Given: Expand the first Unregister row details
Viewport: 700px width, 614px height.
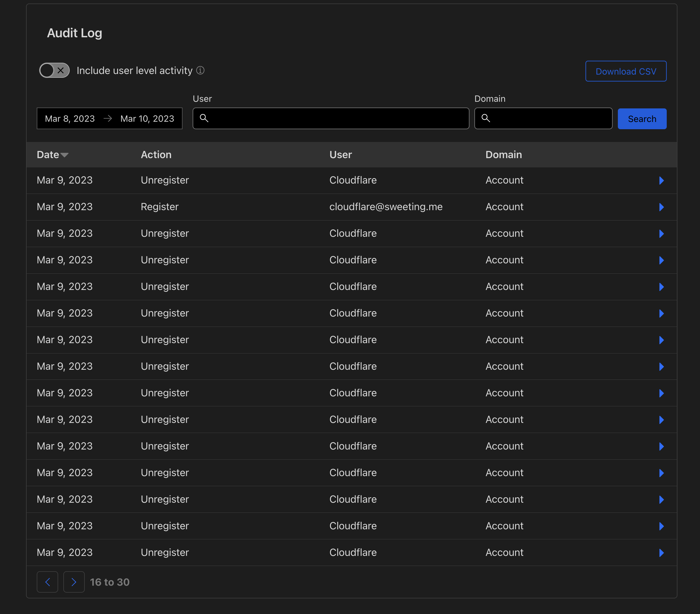Looking at the screenshot, I should (661, 180).
